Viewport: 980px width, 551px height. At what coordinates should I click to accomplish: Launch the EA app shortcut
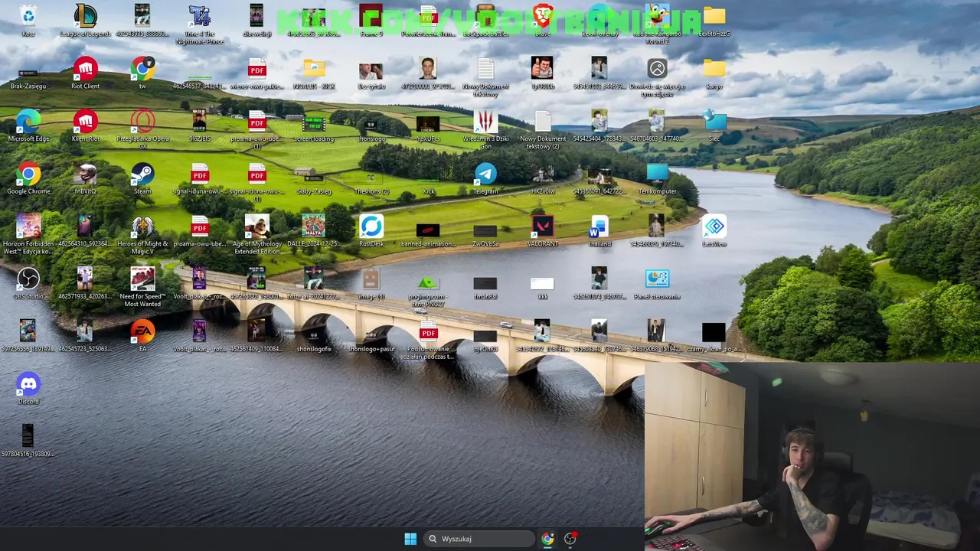tap(142, 335)
